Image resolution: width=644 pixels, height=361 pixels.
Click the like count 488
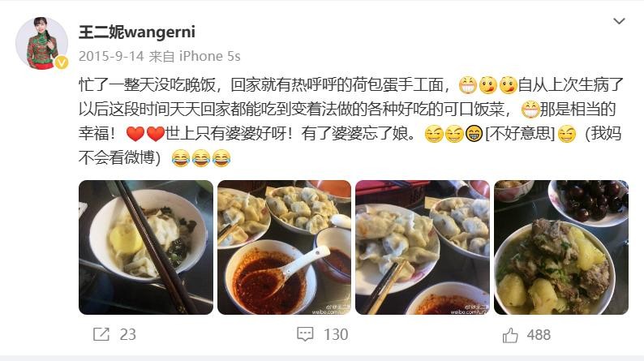coord(539,335)
